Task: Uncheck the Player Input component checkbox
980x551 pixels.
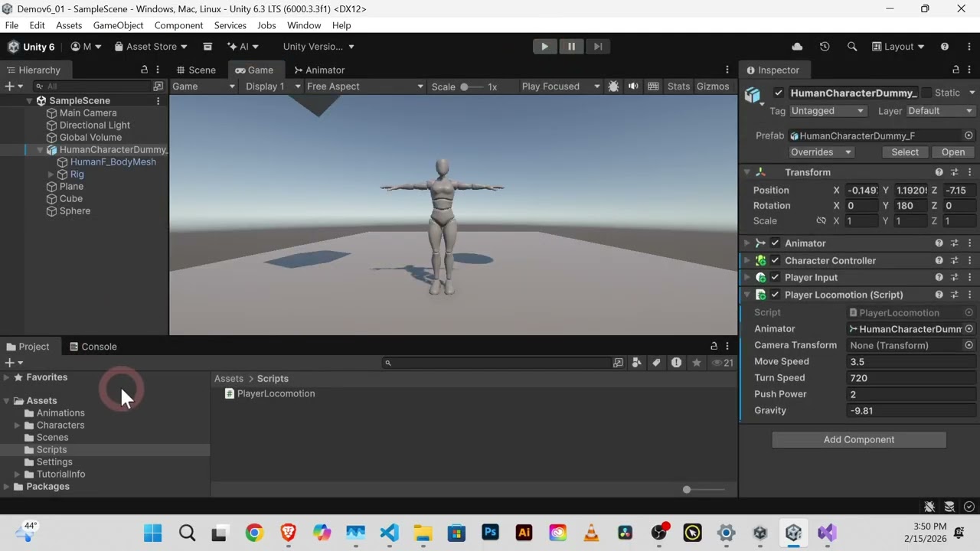Action: (x=775, y=278)
